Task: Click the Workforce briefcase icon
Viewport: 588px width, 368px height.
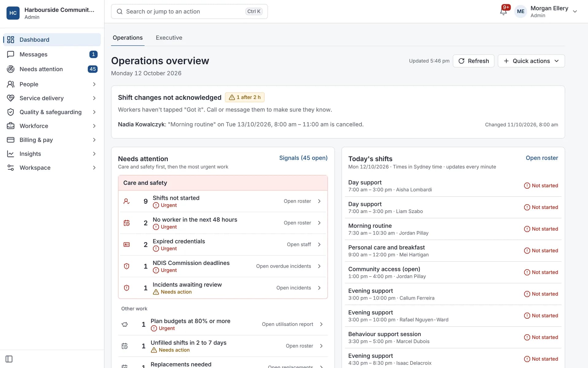Action: [x=11, y=126]
